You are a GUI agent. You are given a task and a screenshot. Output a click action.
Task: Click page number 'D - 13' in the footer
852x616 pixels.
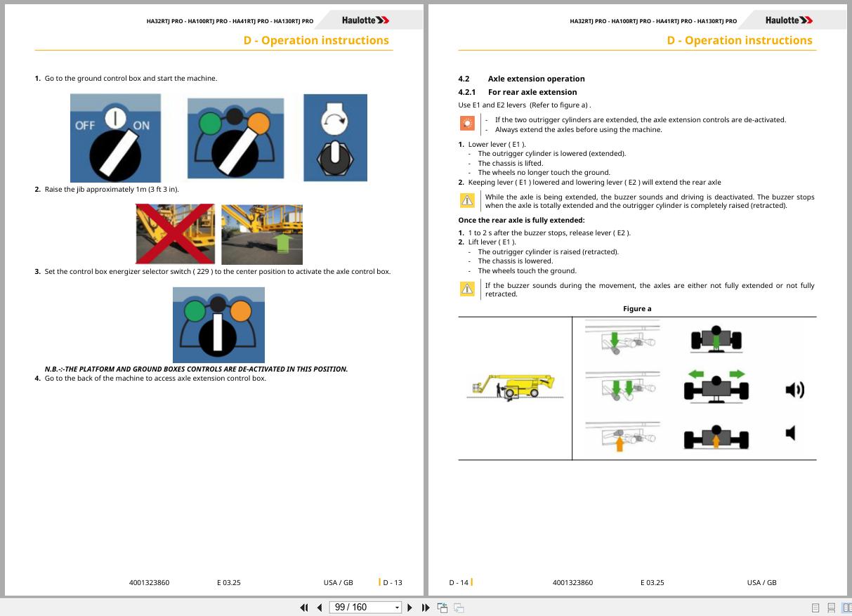click(393, 582)
